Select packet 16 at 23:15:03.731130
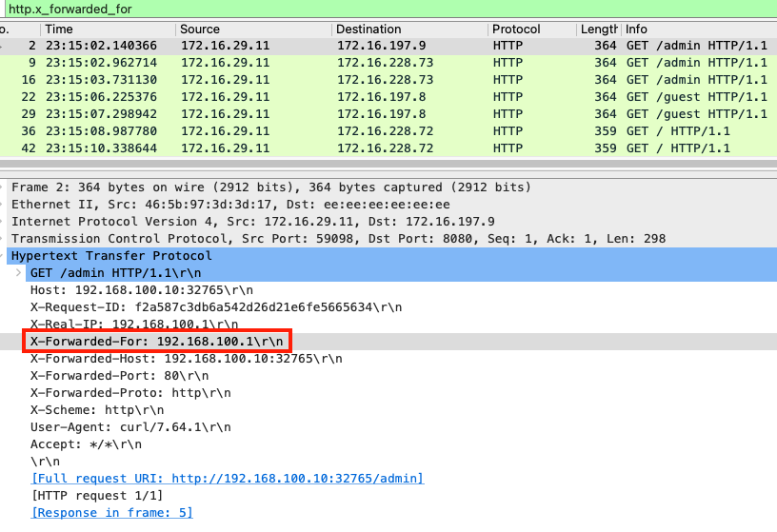 pos(388,80)
